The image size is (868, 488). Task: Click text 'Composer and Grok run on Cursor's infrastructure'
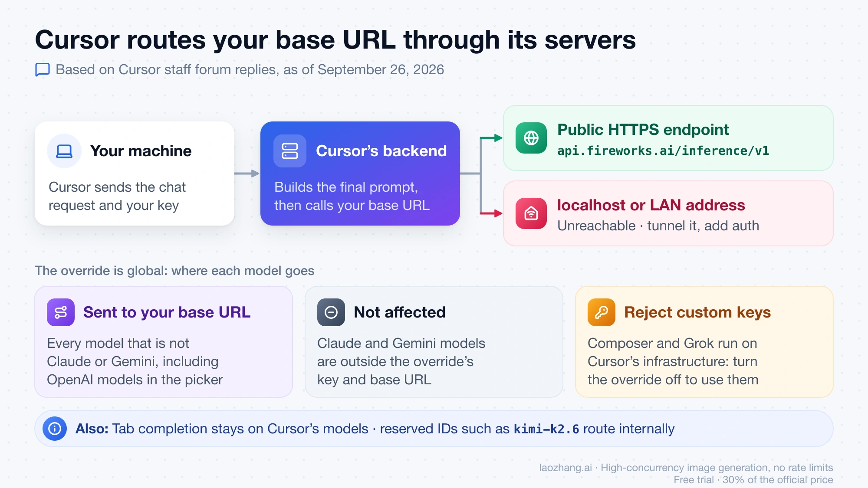pyautogui.click(x=672, y=352)
